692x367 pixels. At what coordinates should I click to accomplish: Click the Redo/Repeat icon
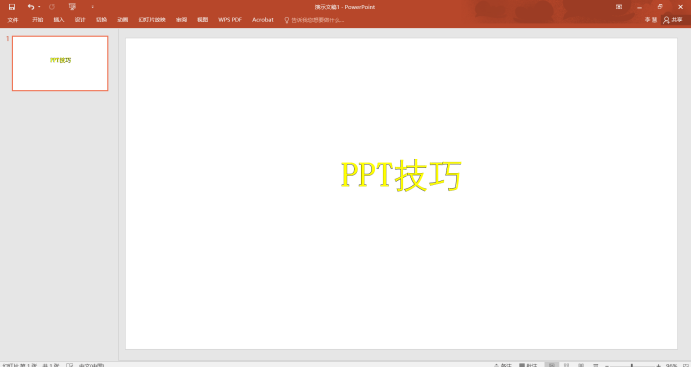(52, 7)
